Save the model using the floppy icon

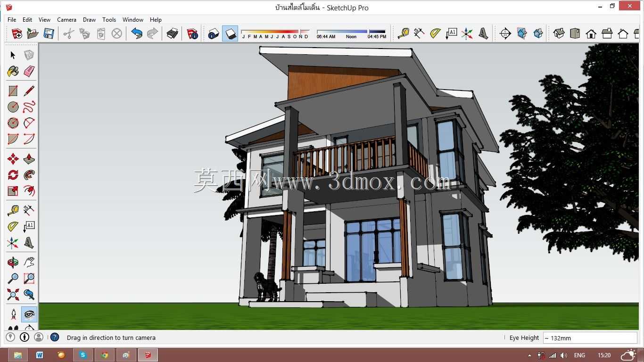[49, 33]
